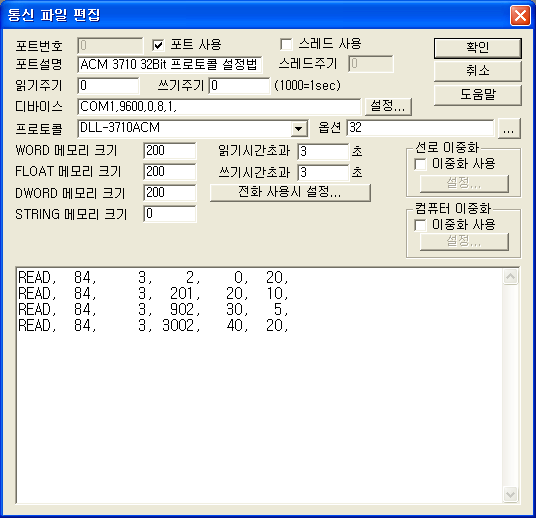Screen dimensions: 536x518
Task: Enable 컴퓨터 이중화 사용 checkbox
Action: coord(420,225)
